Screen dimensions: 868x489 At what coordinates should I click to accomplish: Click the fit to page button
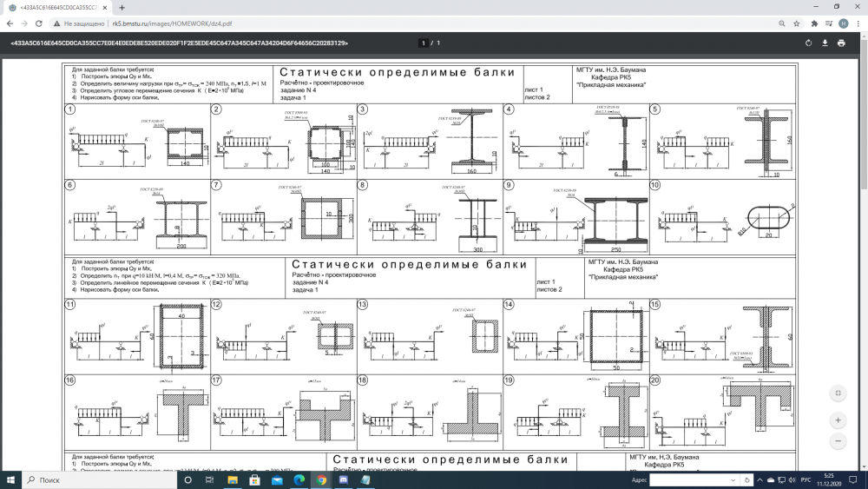pos(838,393)
